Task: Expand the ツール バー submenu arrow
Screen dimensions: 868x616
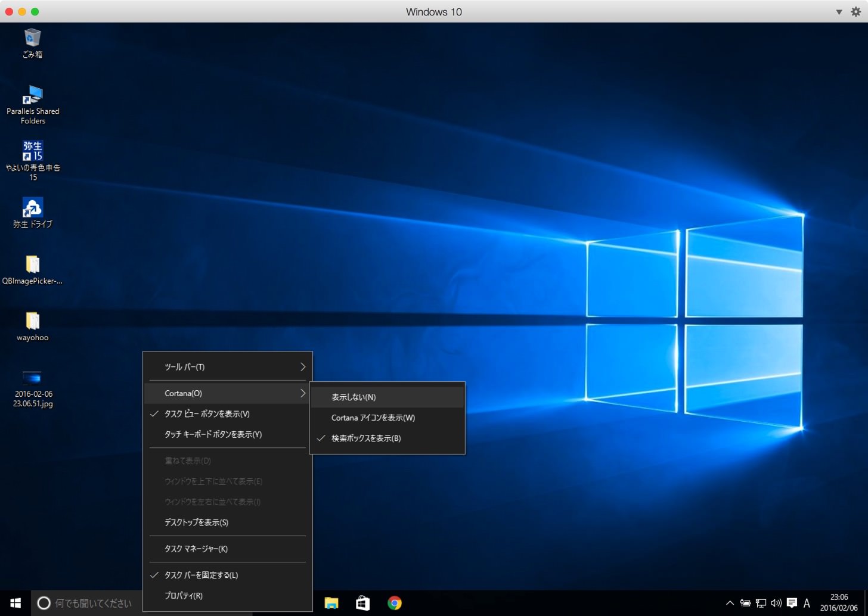Action: [x=302, y=367]
